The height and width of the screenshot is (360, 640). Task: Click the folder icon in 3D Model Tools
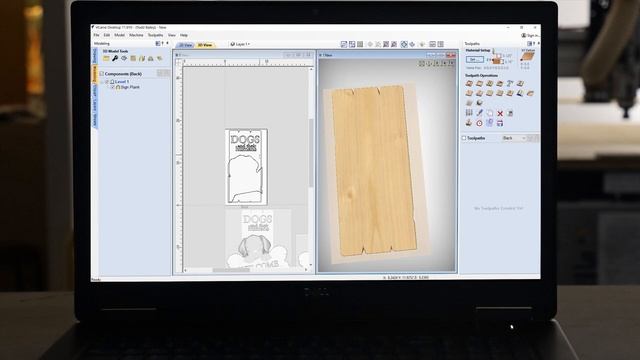tap(106, 59)
